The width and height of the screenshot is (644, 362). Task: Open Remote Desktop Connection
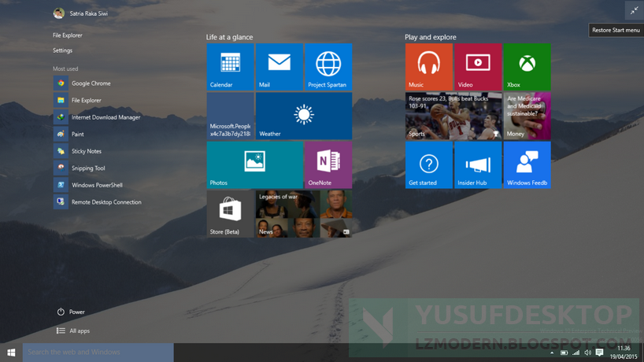click(x=98, y=202)
